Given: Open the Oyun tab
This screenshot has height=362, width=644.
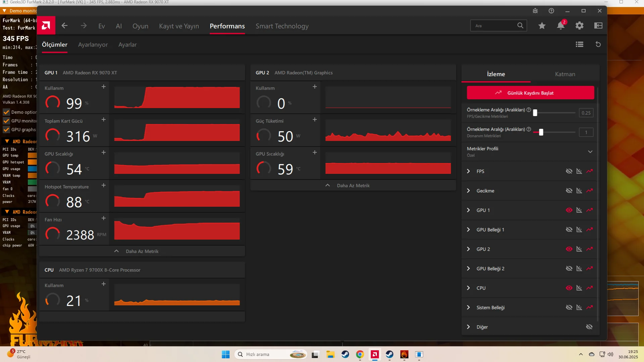Looking at the screenshot, I should tap(140, 26).
